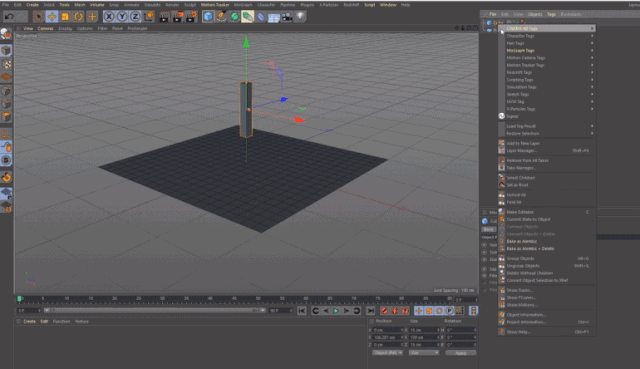Click the Apply button in coordinates
This screenshot has width=640, height=369.
(x=461, y=353)
